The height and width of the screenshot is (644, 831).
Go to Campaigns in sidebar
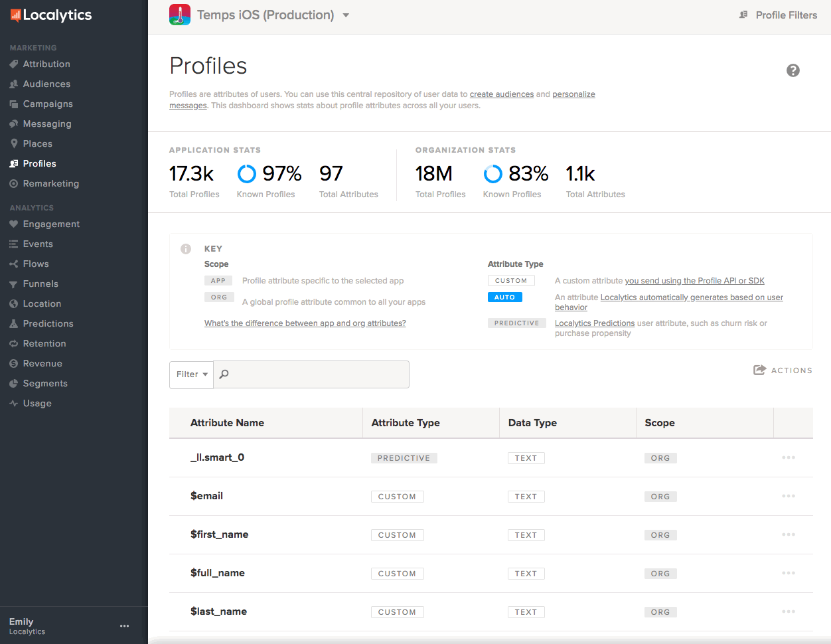coord(48,104)
